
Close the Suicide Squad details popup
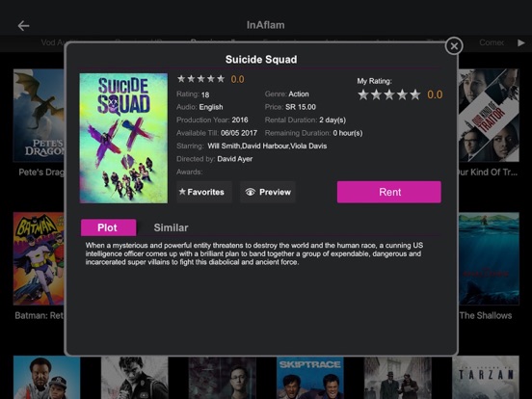[x=454, y=46]
